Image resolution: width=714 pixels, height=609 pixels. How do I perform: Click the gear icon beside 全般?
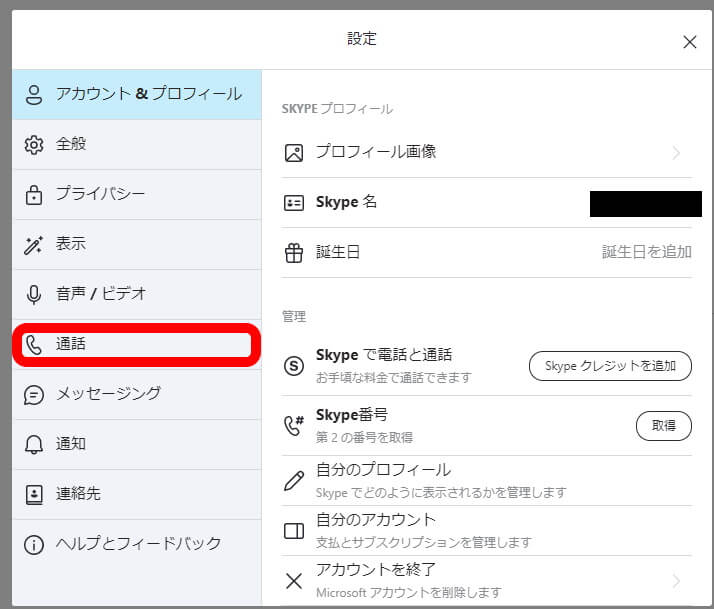tap(34, 145)
